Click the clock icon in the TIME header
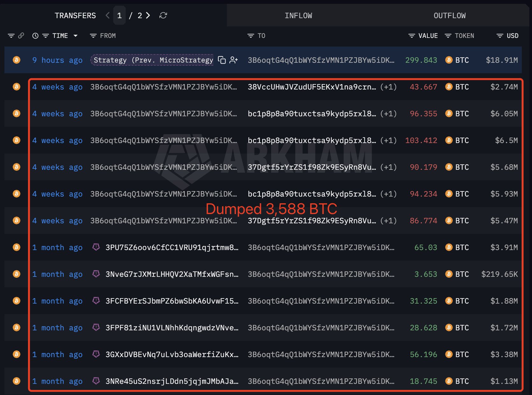The width and height of the screenshot is (532, 395). pos(35,36)
